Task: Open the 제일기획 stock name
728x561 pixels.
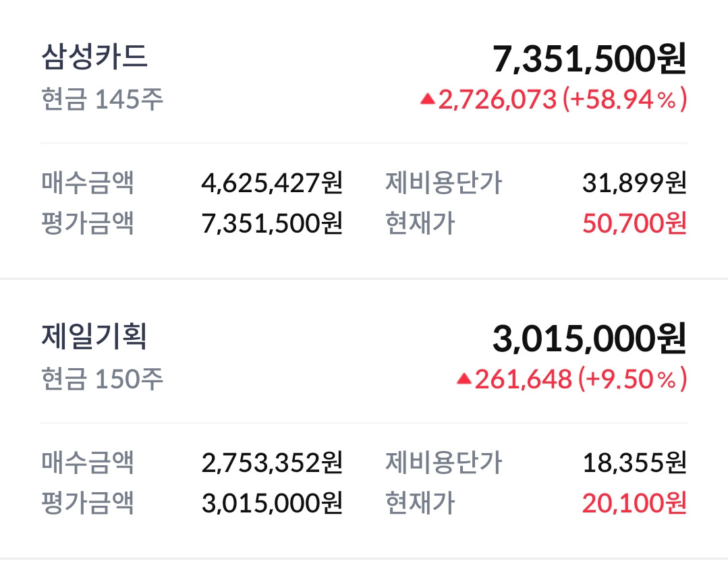Action: click(94, 336)
